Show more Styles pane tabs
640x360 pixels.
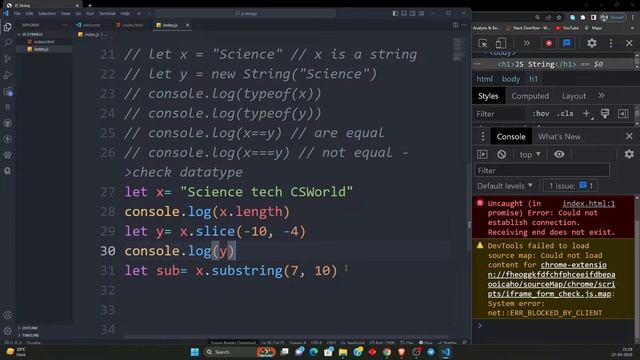click(601, 96)
